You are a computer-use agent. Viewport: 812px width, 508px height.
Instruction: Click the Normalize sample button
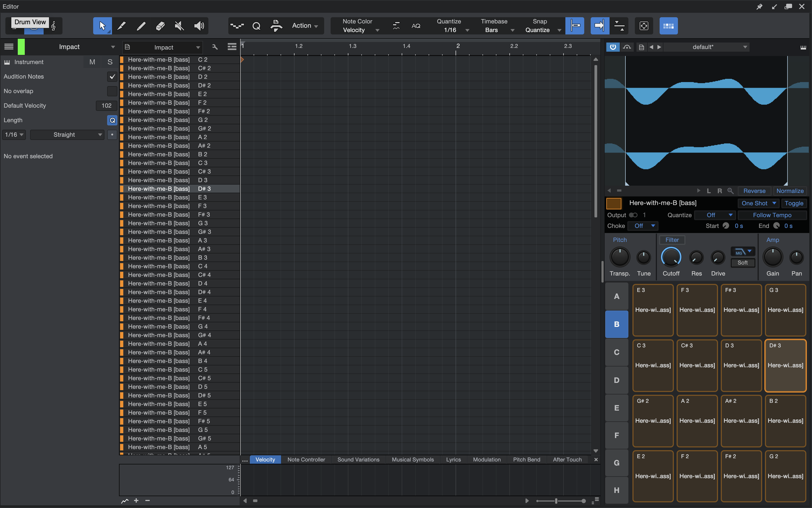tap(790, 191)
